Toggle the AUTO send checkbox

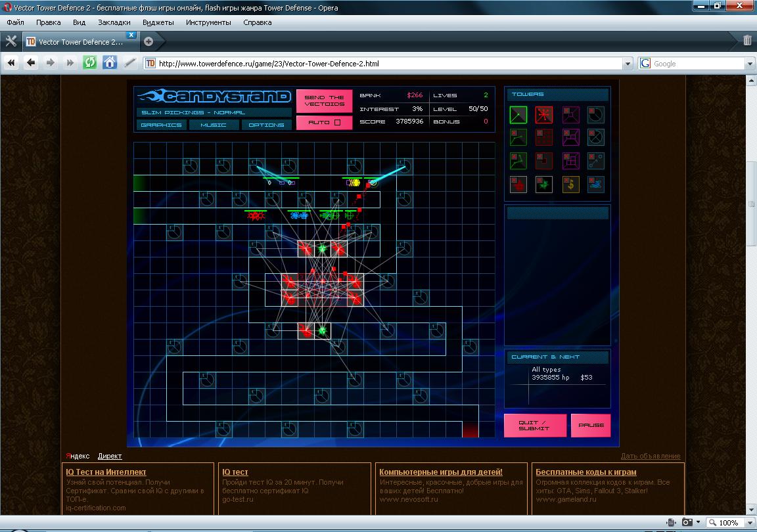pos(337,122)
